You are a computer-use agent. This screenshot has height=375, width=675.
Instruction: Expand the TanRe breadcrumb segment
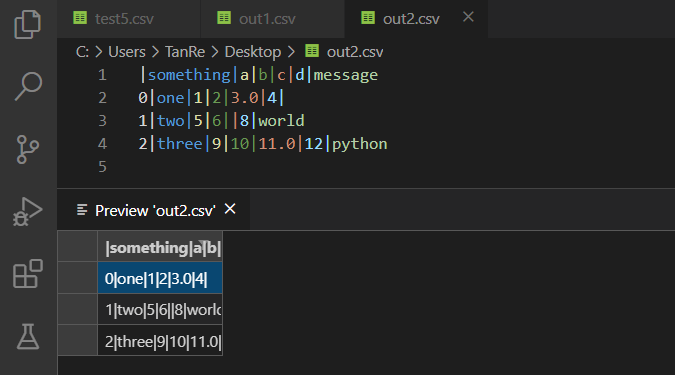(185, 52)
